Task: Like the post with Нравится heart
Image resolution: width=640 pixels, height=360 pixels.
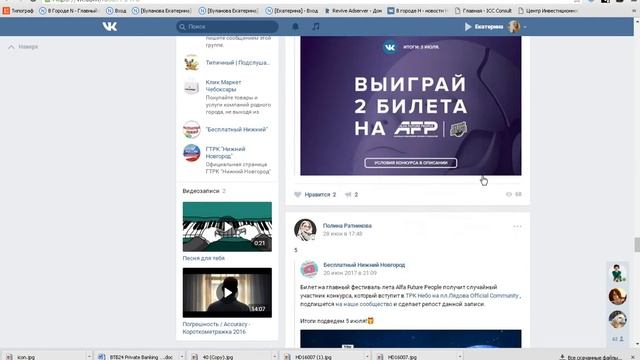Action: [315, 195]
